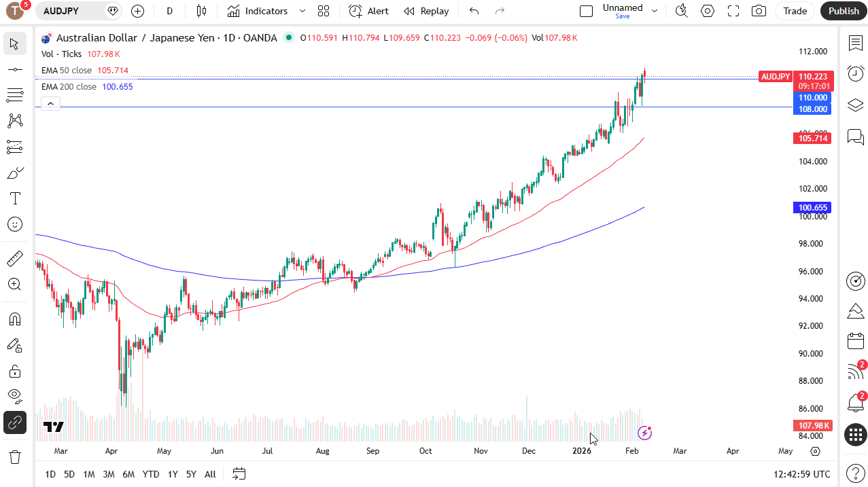The image size is (868, 487).
Task: Set the 1M date range
Action: tap(89, 474)
